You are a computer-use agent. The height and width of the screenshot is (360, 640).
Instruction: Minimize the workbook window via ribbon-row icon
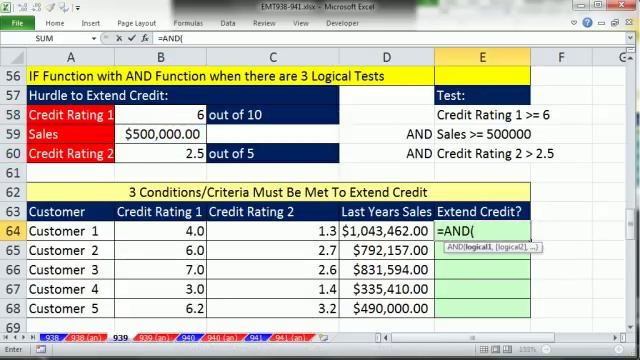tap(601, 23)
